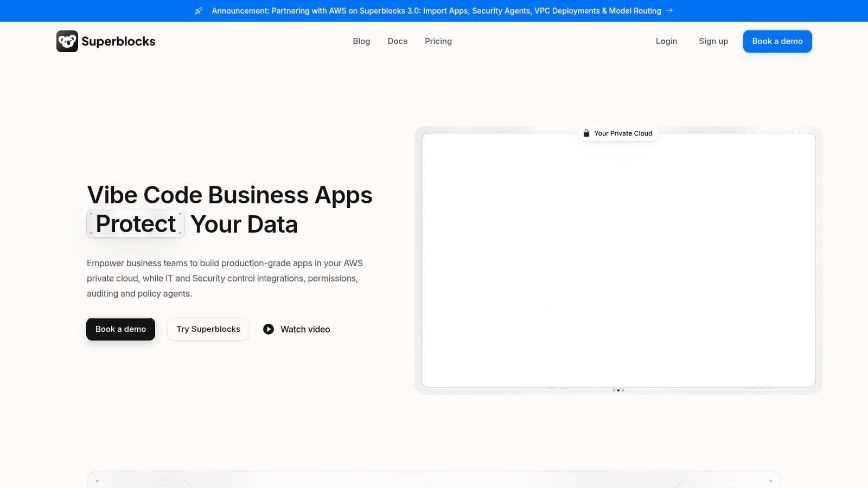Click the black Book a demo button
The image size is (868, 488).
coord(120,329)
